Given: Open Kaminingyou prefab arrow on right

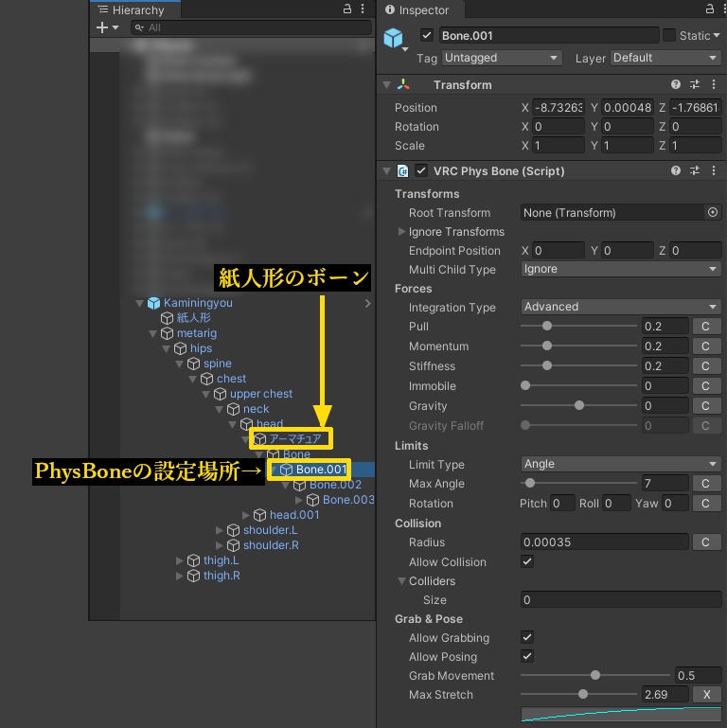Looking at the screenshot, I should 367,303.
